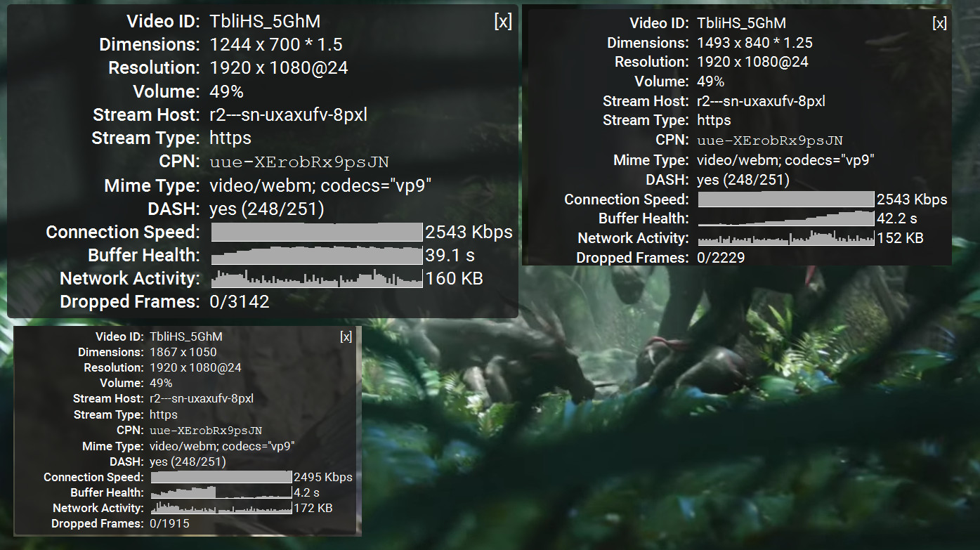Click 2543 Kbps in the 1493 x 840 panel

point(912,199)
